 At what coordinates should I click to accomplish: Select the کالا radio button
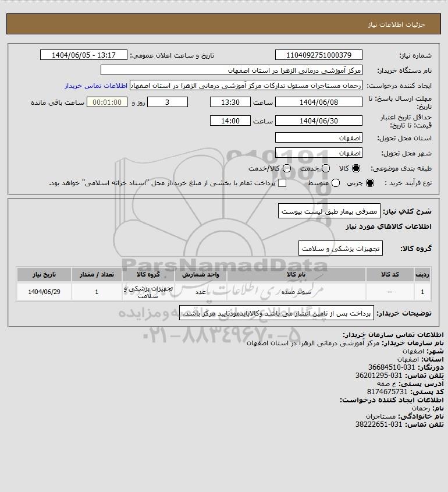coord(356,168)
